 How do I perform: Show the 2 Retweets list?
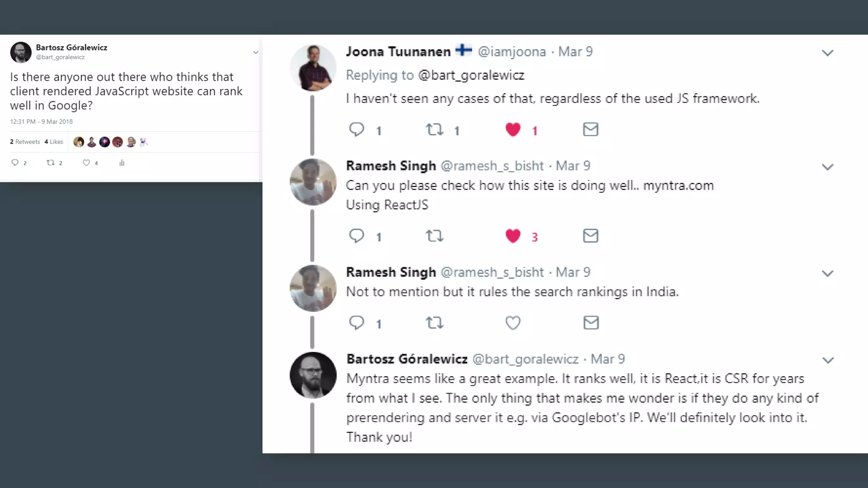coord(25,142)
